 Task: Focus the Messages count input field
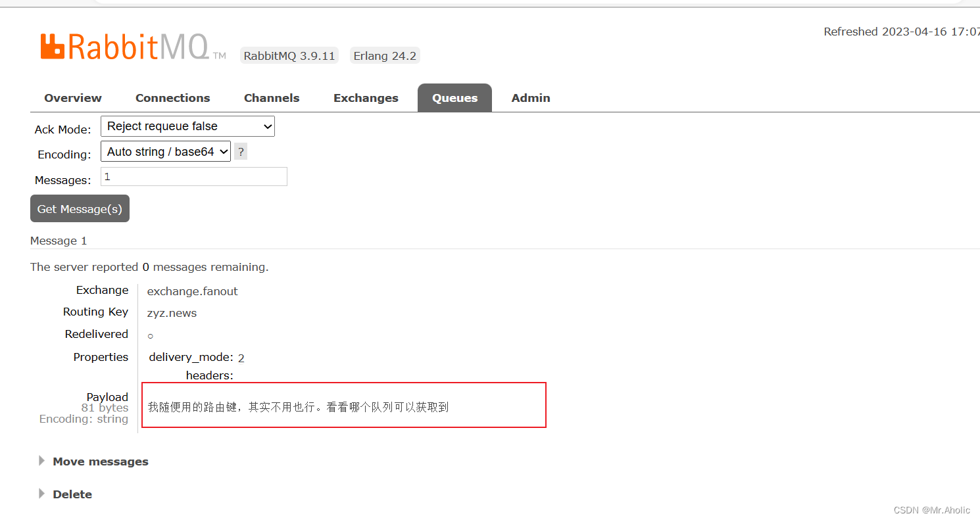pos(194,177)
